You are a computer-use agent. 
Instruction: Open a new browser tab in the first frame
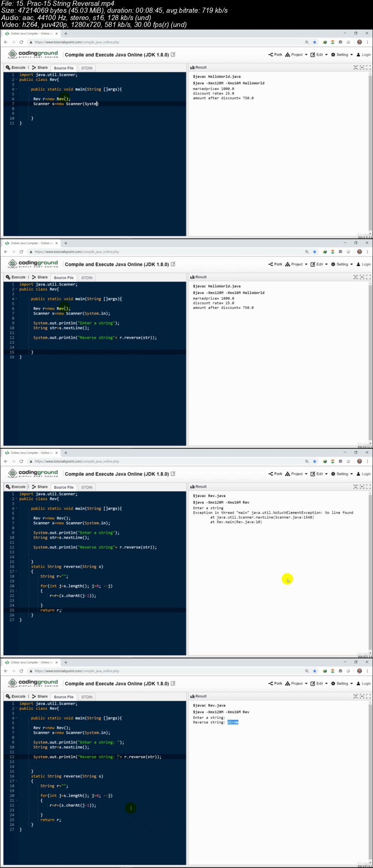(66, 34)
